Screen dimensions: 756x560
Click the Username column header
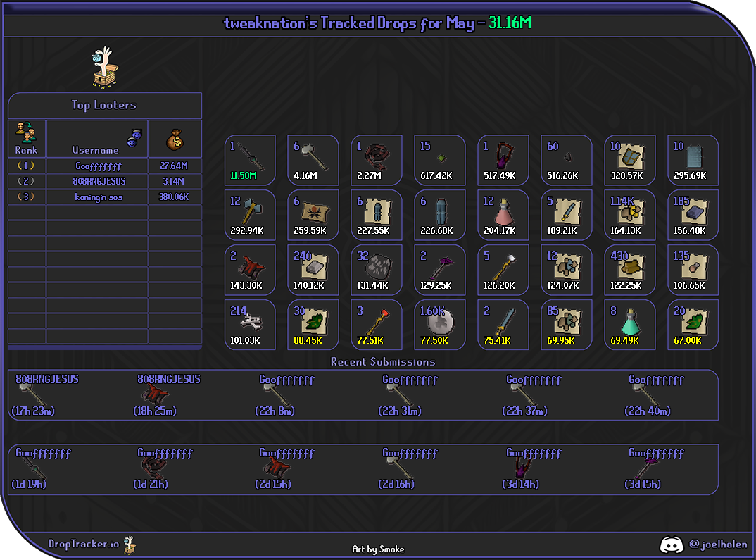point(97,139)
